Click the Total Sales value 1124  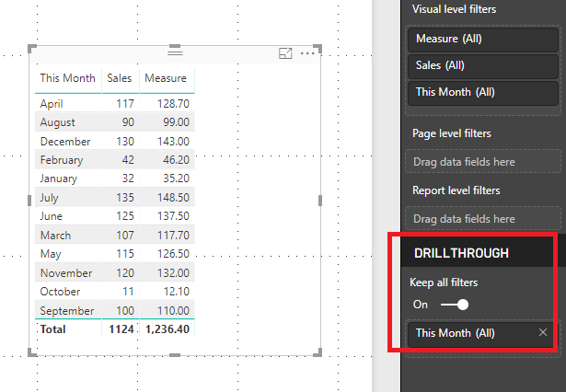click(x=121, y=329)
